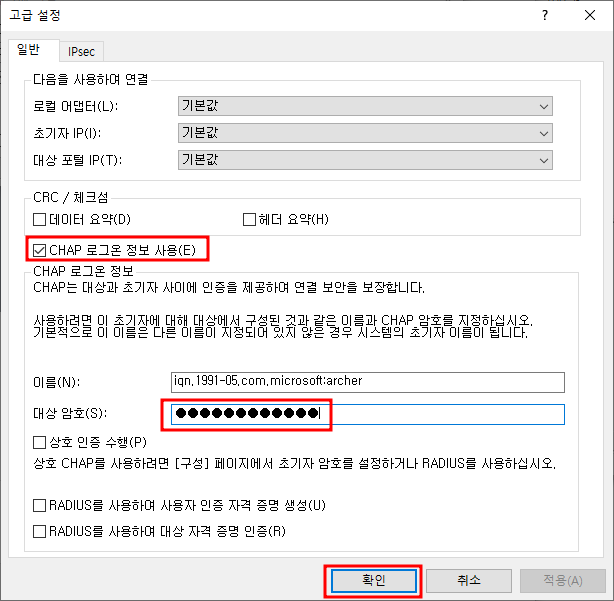Open the 대상 포털 IP dropdown
The height and width of the screenshot is (601, 614).
pyautogui.click(x=365, y=160)
